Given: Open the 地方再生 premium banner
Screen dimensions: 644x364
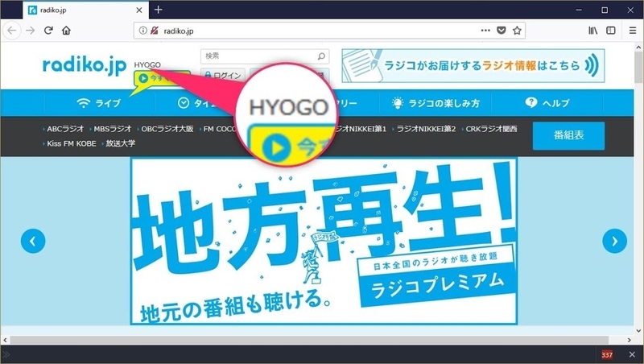Looking at the screenshot, I should 324,241.
